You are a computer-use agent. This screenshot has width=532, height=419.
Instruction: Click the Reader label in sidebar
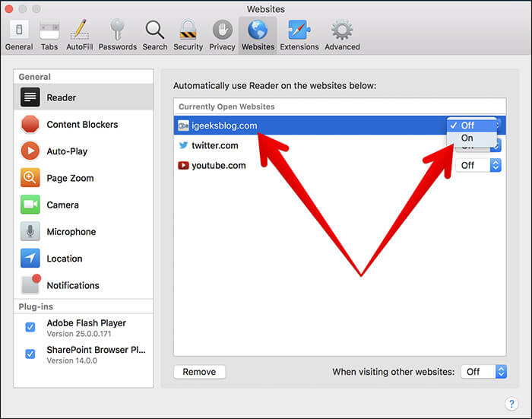point(62,97)
